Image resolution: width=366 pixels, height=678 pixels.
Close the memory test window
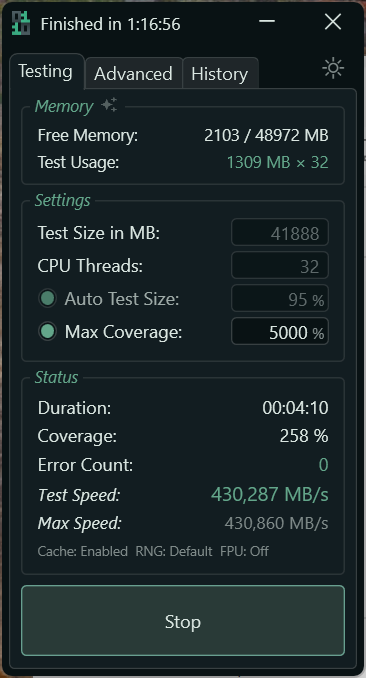tap(333, 22)
